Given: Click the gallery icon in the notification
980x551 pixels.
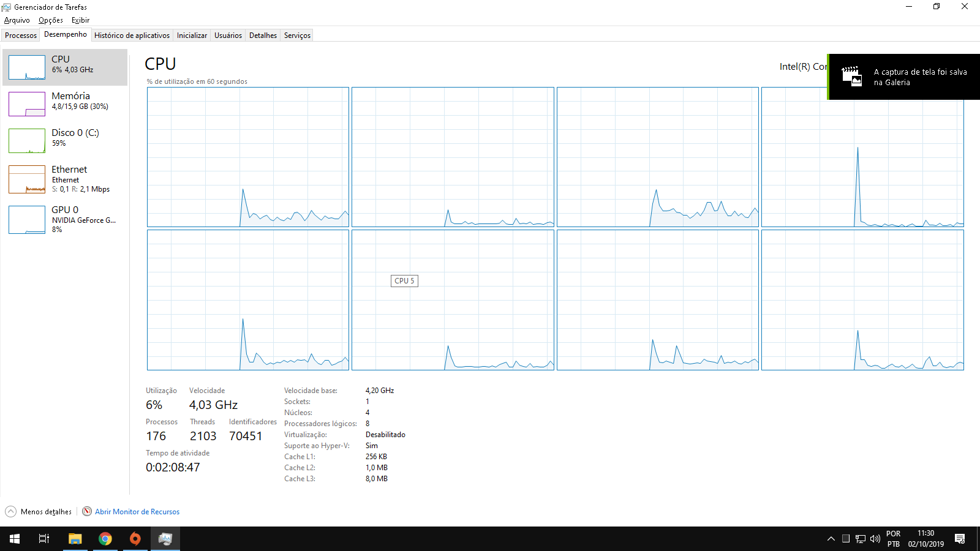Looking at the screenshot, I should 851,77.
